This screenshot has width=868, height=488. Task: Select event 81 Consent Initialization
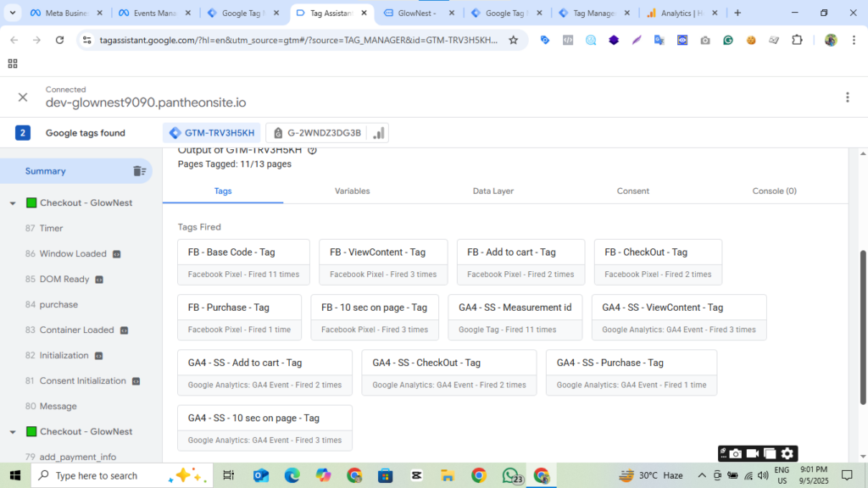(x=76, y=380)
